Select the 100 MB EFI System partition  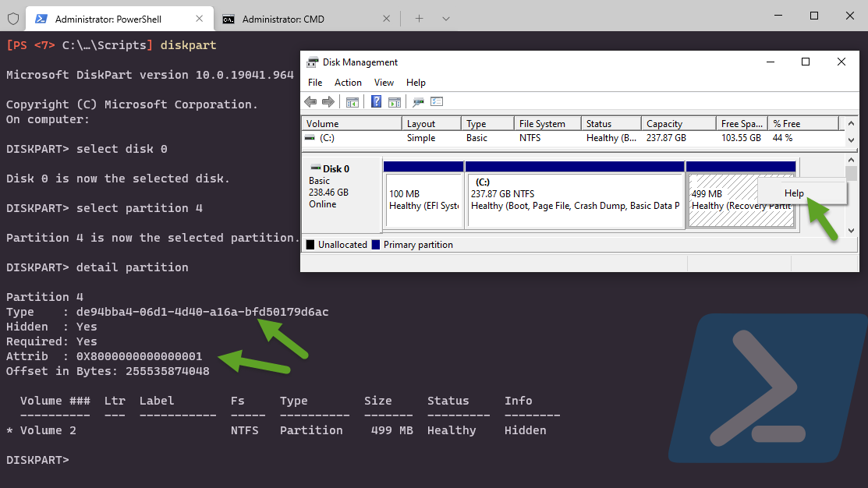click(423, 194)
